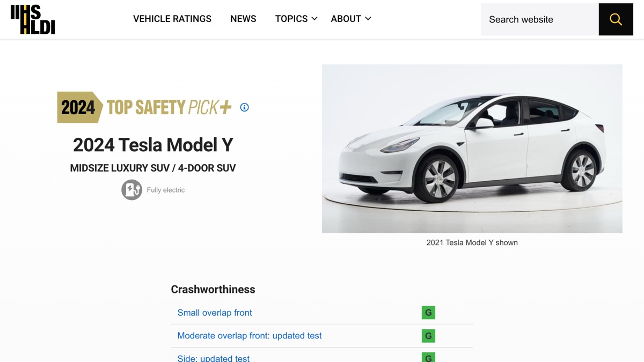Open the Side: updated test link
The width and height of the screenshot is (644, 362).
[214, 358]
